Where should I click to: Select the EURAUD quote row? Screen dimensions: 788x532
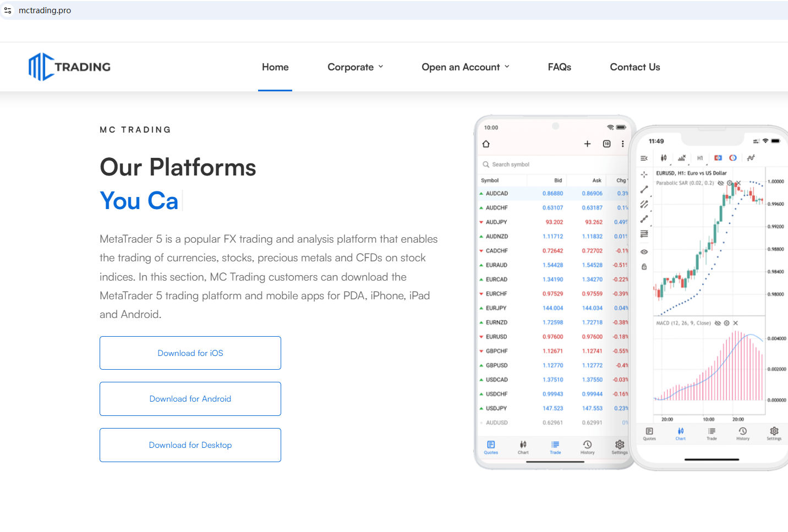[553, 265]
